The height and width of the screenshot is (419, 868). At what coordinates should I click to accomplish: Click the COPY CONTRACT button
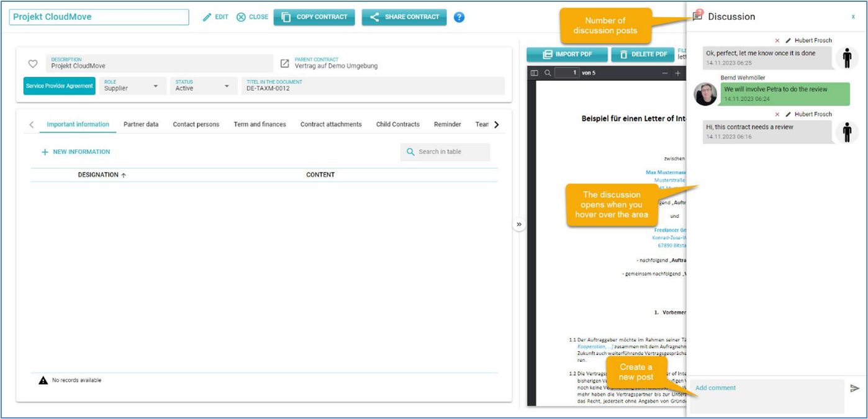314,17
